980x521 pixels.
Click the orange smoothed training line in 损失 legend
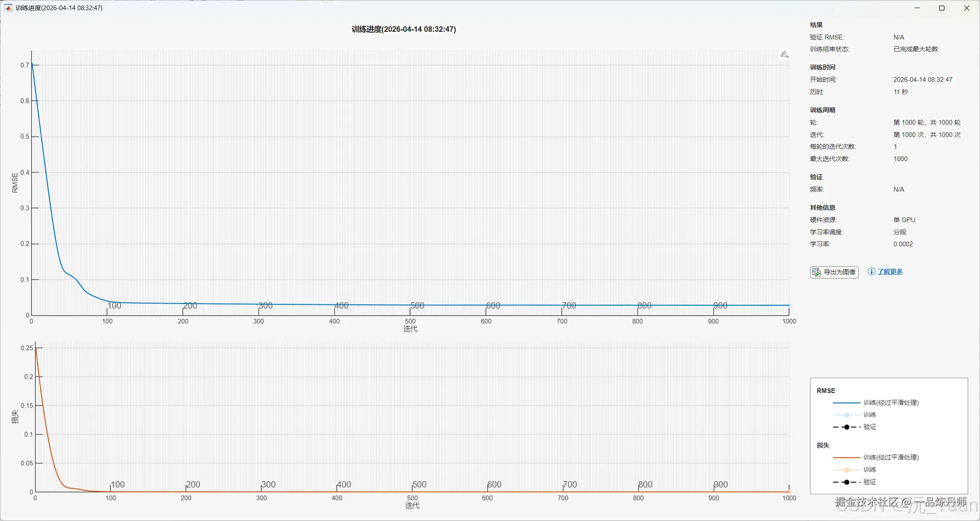coord(846,457)
